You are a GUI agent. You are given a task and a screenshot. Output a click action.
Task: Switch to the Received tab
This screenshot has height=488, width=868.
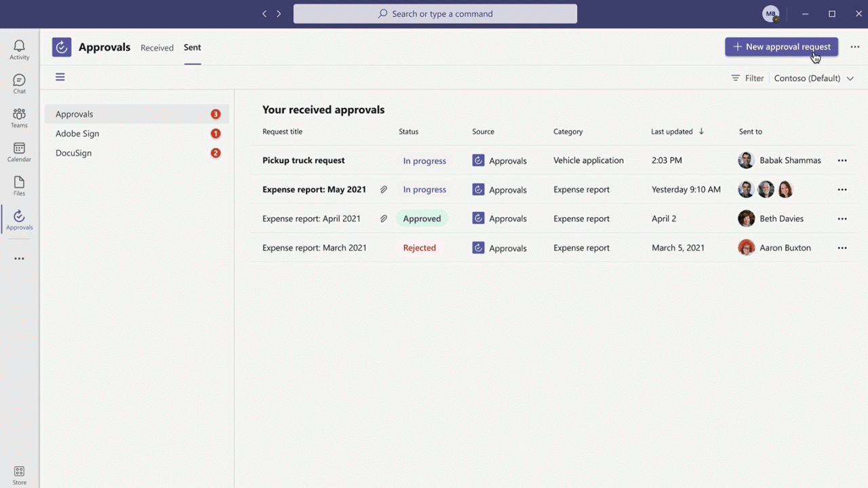(x=157, y=48)
